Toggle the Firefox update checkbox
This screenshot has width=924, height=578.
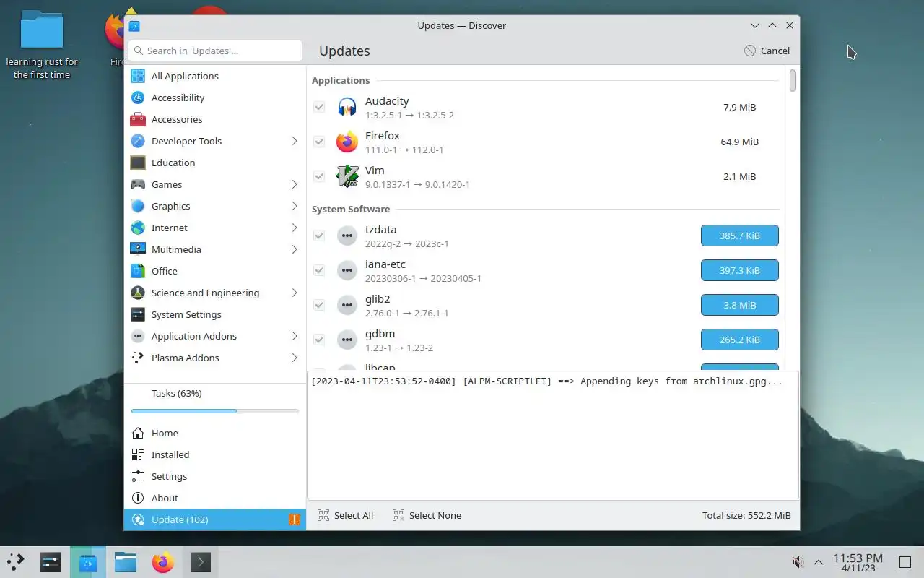pyautogui.click(x=319, y=142)
